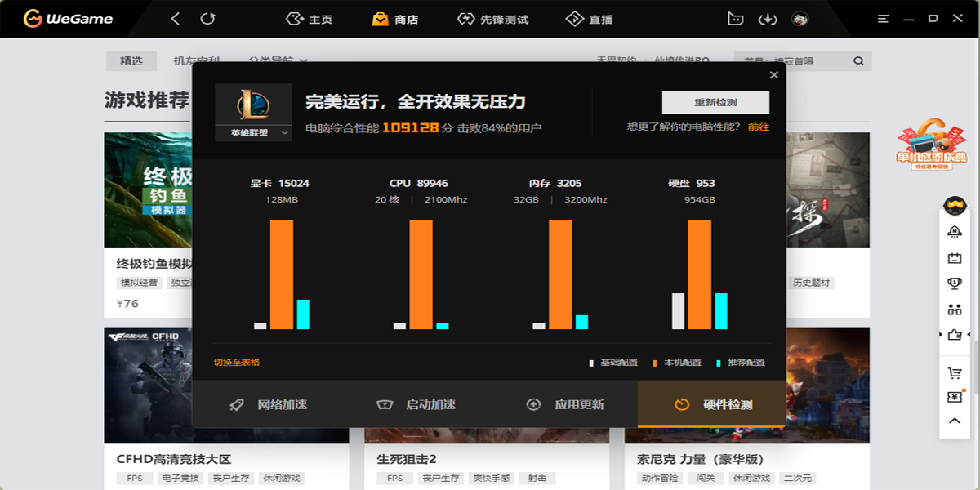Image resolution: width=980 pixels, height=490 pixels.
Task: Click the WeGame logo
Action: 69,18
